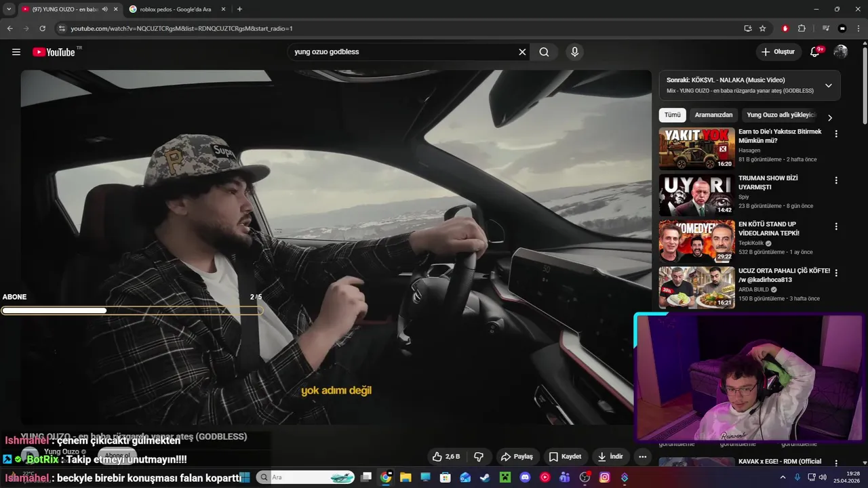Start voice search with the microphone

click(x=575, y=52)
